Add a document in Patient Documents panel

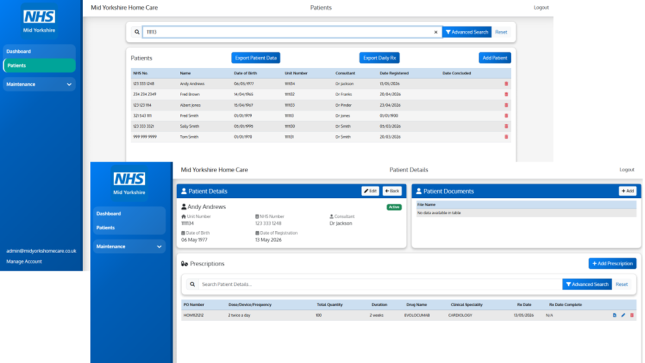(x=627, y=191)
